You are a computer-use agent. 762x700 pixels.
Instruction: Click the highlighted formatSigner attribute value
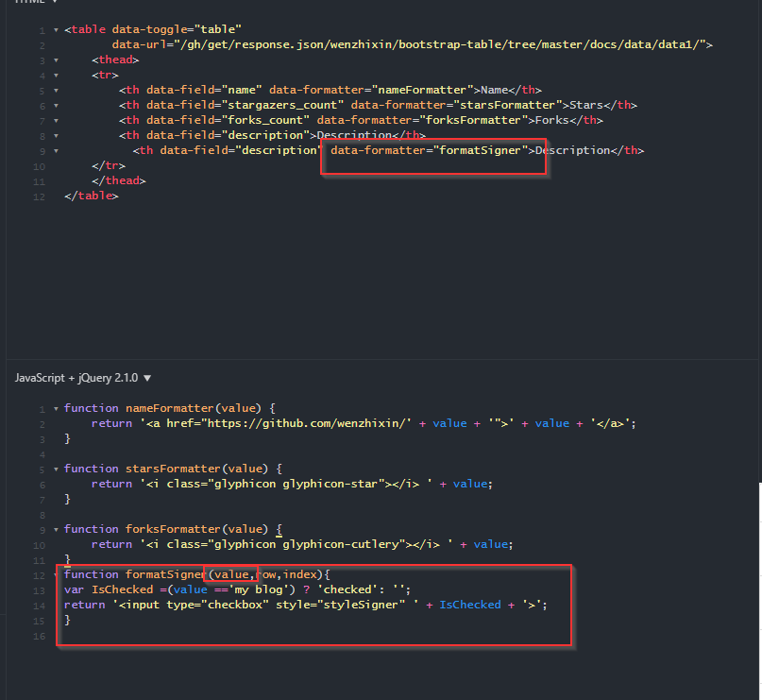(484, 149)
